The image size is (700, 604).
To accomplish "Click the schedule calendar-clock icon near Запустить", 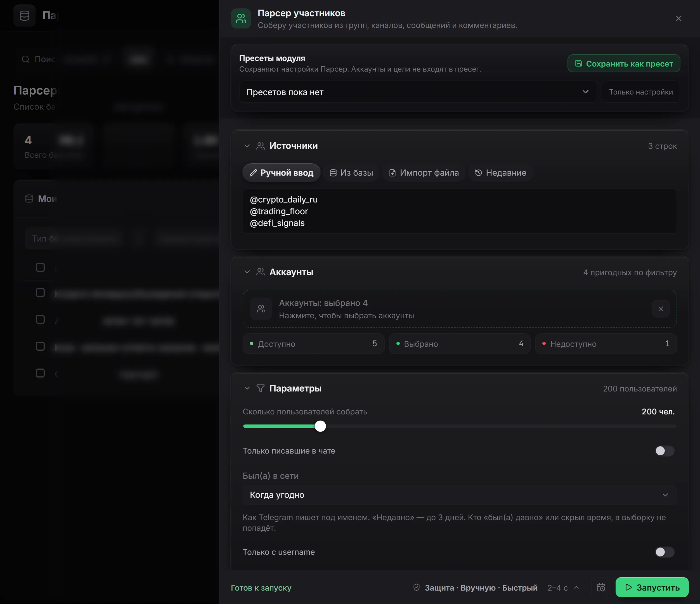I will click(601, 588).
